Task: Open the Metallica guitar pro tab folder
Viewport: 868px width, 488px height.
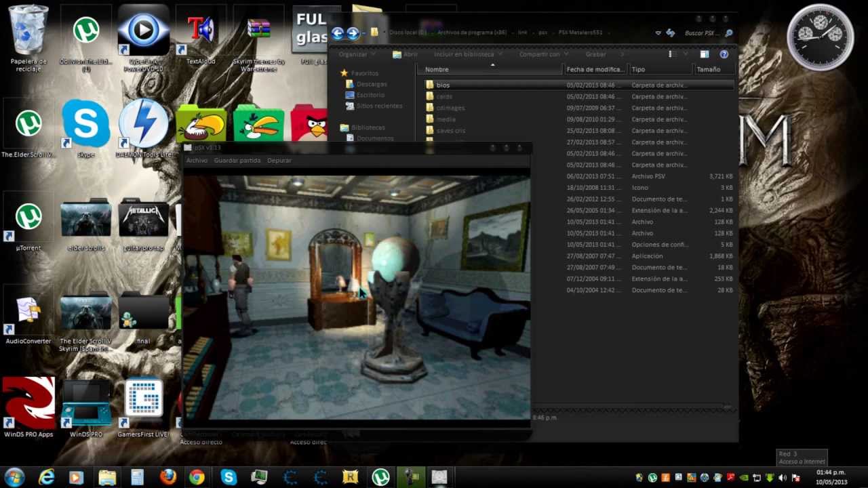Action: pyautogui.click(x=143, y=226)
